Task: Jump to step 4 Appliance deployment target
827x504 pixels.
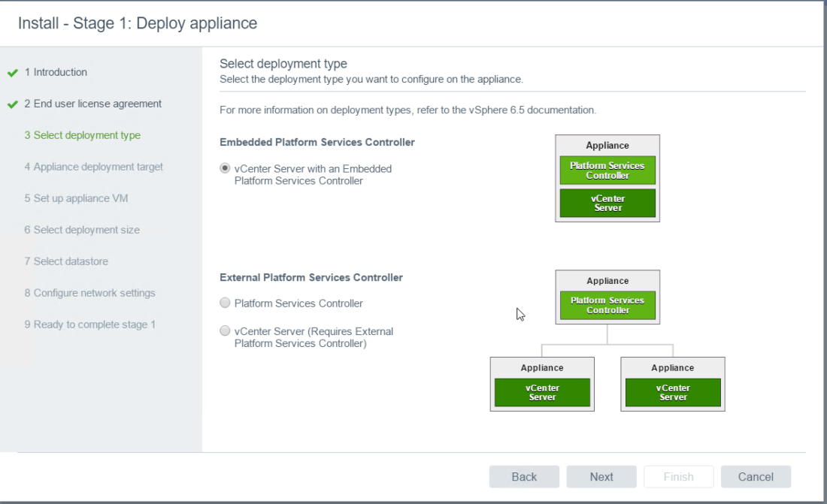Action: [x=93, y=167]
